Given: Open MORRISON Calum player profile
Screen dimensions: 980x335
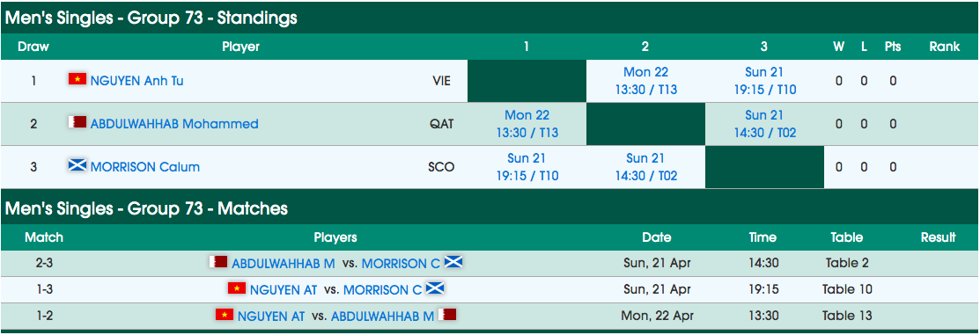Looking at the screenshot, I should [x=145, y=166].
